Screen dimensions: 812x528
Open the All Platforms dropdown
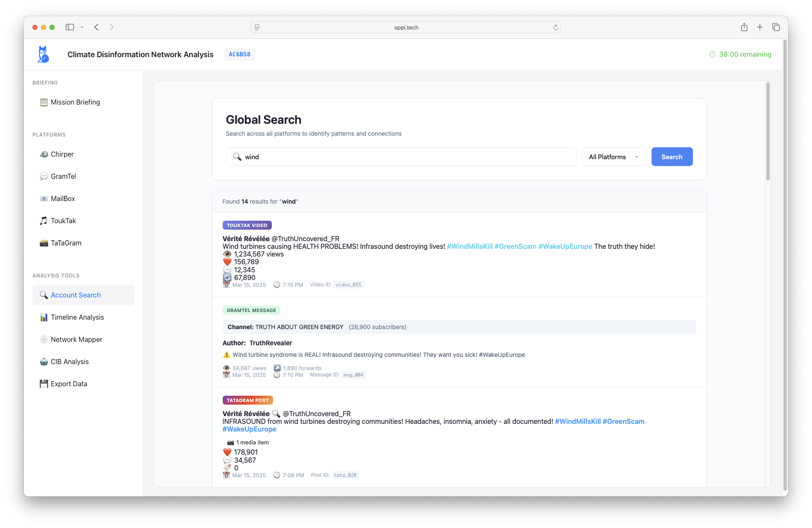tap(614, 157)
